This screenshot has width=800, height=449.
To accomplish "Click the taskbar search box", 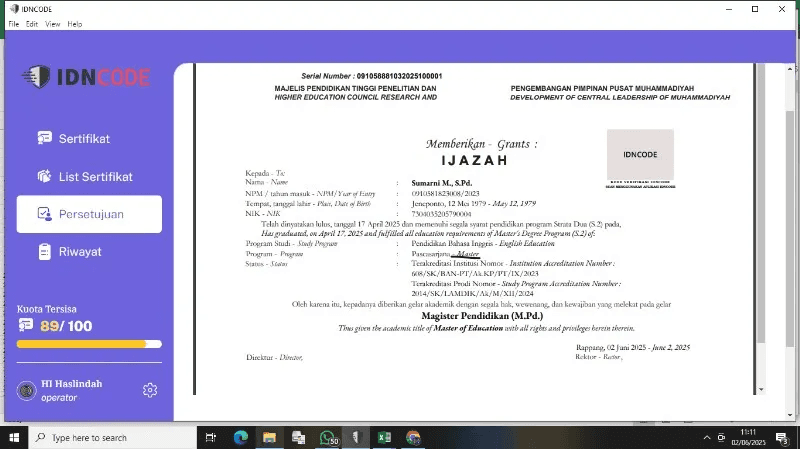I will pos(112,438).
